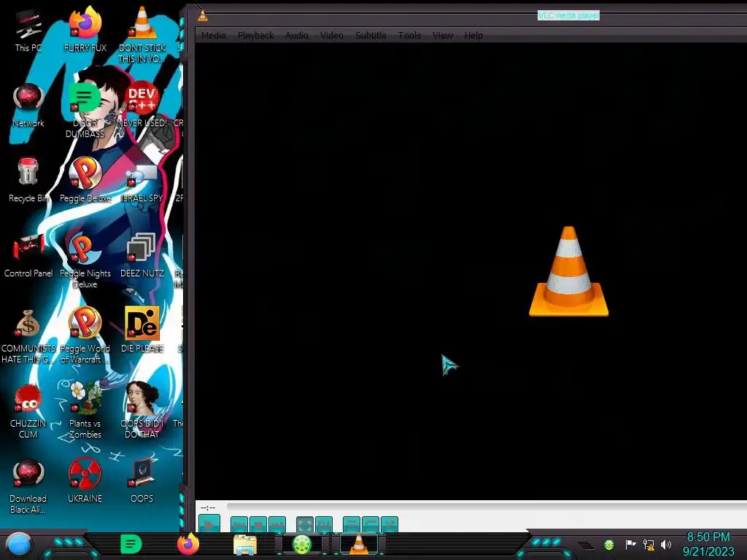This screenshot has width=747, height=560.
Task: Open the View menu
Action: pyautogui.click(x=442, y=35)
